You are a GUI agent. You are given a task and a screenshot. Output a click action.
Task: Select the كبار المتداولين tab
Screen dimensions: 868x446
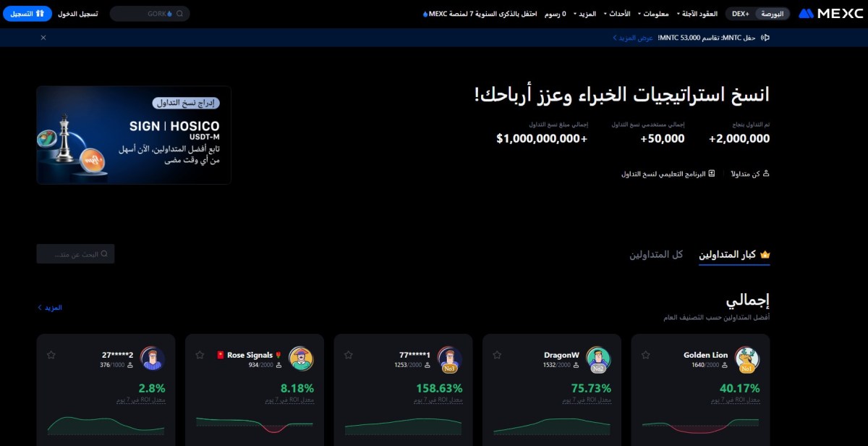(x=733, y=255)
